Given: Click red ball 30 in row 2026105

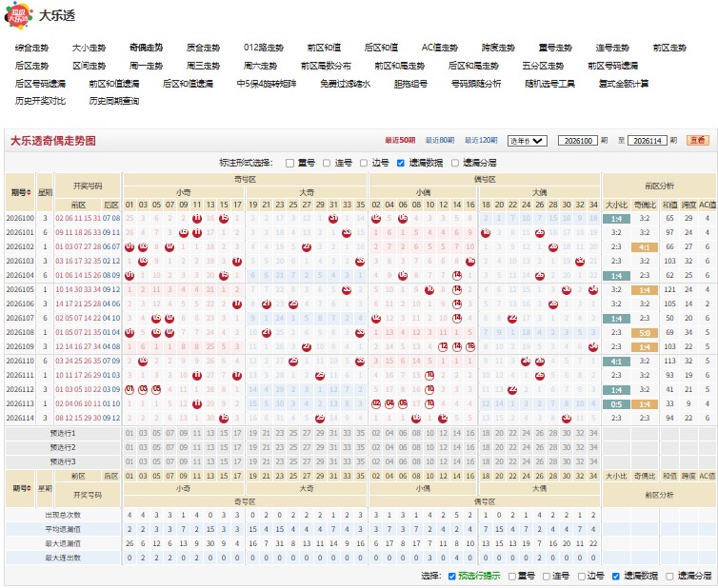Looking at the screenshot, I should (567, 289).
